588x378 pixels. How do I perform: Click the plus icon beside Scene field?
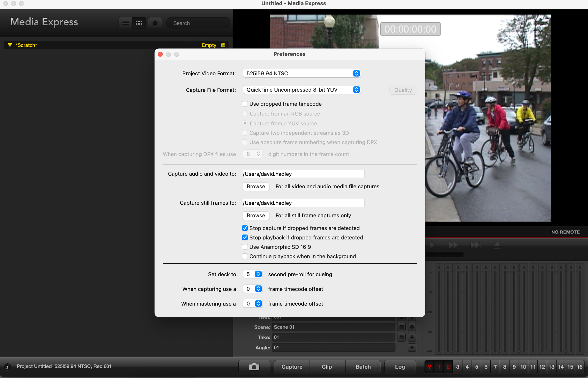pos(412,327)
